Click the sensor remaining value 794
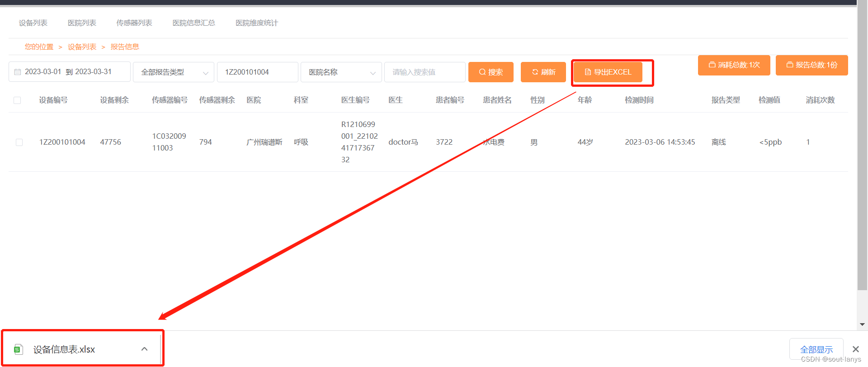 coord(206,142)
